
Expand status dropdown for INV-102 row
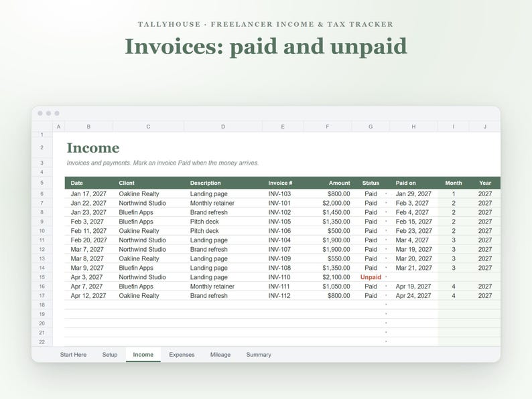click(x=386, y=212)
